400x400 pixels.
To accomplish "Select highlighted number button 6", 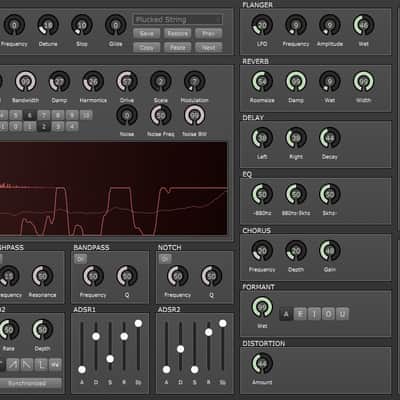I will pyautogui.click(x=30, y=115).
